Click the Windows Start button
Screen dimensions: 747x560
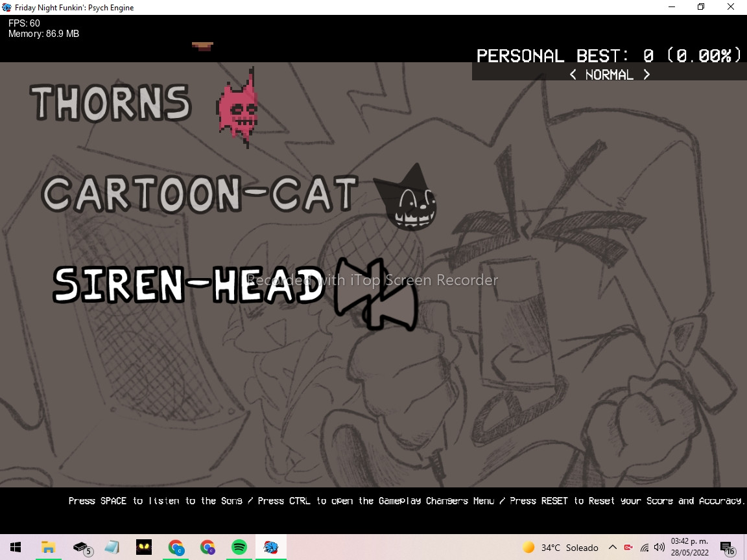pyautogui.click(x=14, y=546)
